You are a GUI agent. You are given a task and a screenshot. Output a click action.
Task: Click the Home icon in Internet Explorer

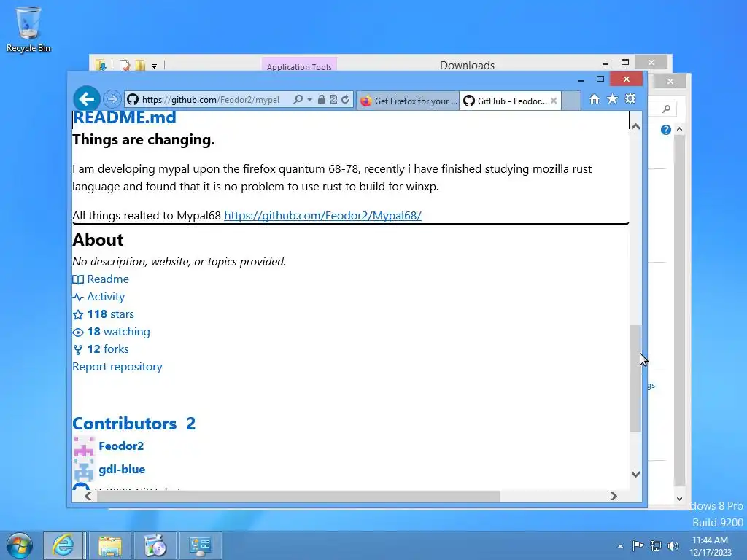tap(594, 99)
